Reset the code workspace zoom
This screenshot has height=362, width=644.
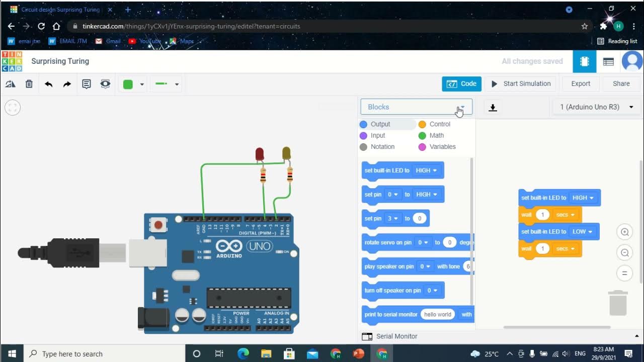pyautogui.click(x=625, y=274)
